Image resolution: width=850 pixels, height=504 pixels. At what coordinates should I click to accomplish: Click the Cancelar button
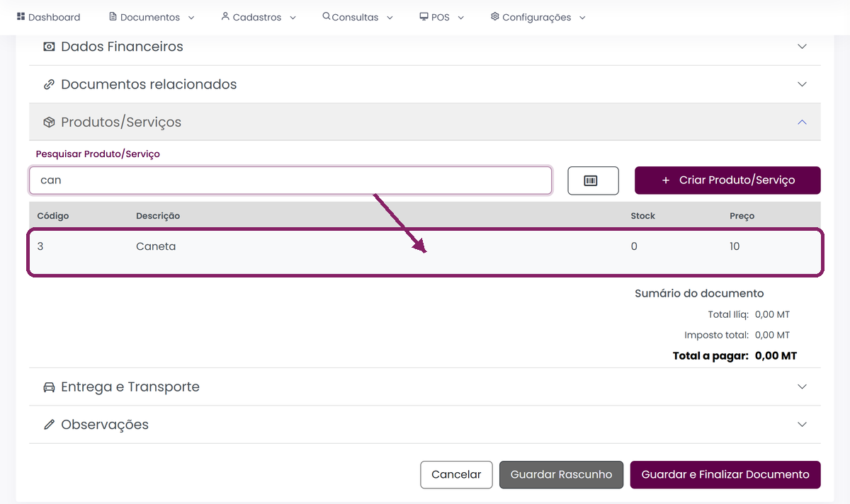pos(456,475)
